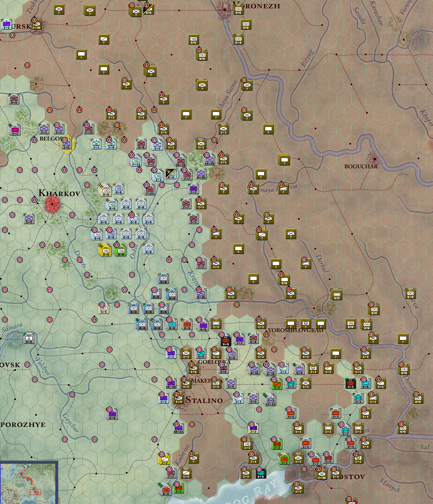Select the 2=8 green infantry counter
This screenshot has width=433, height=504.
(x=111, y=144)
